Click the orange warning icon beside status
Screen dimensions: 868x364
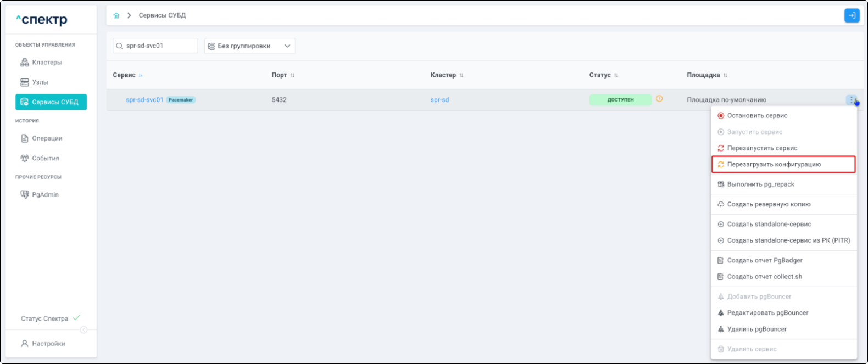tap(659, 99)
